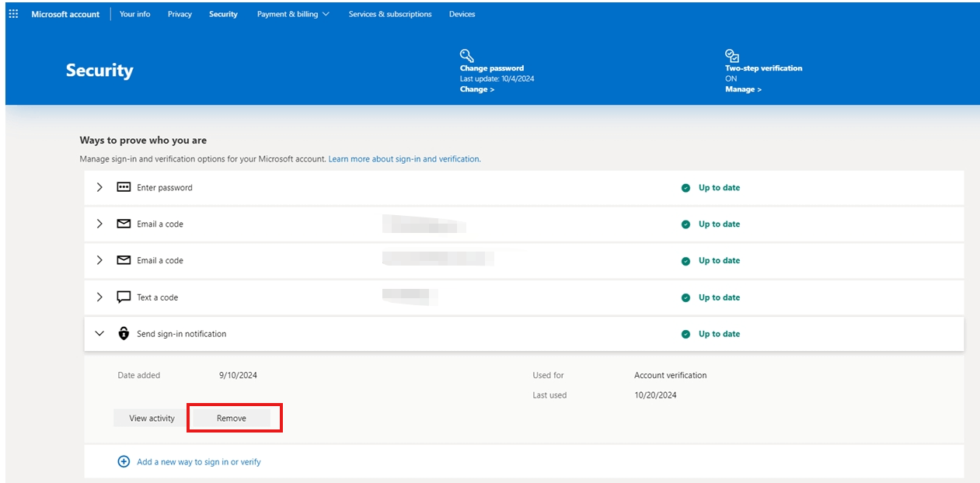Click the Ways to prove who you are heading
The width and height of the screenshot is (980, 483).
[143, 141]
